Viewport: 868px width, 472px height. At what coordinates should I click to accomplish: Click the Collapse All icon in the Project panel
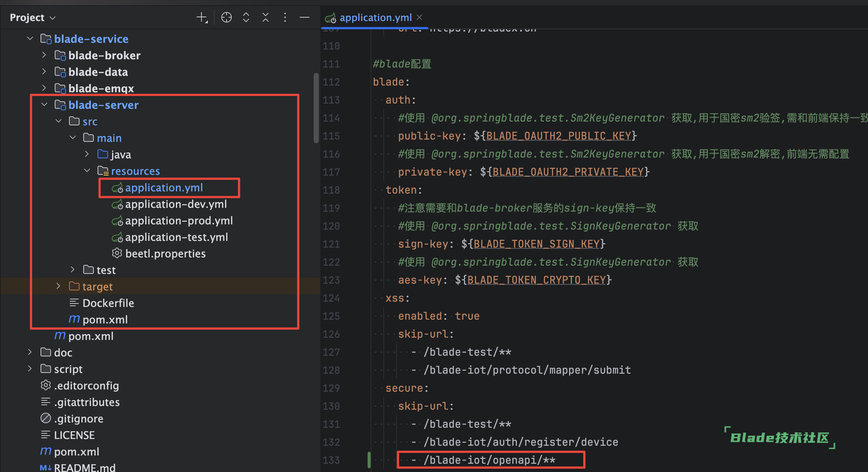pyautogui.click(x=265, y=17)
